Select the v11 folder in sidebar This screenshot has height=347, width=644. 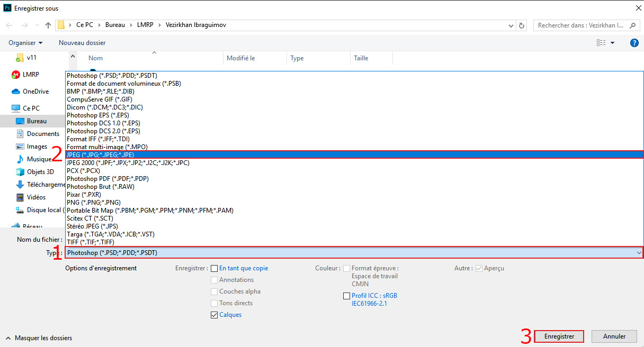pos(31,57)
